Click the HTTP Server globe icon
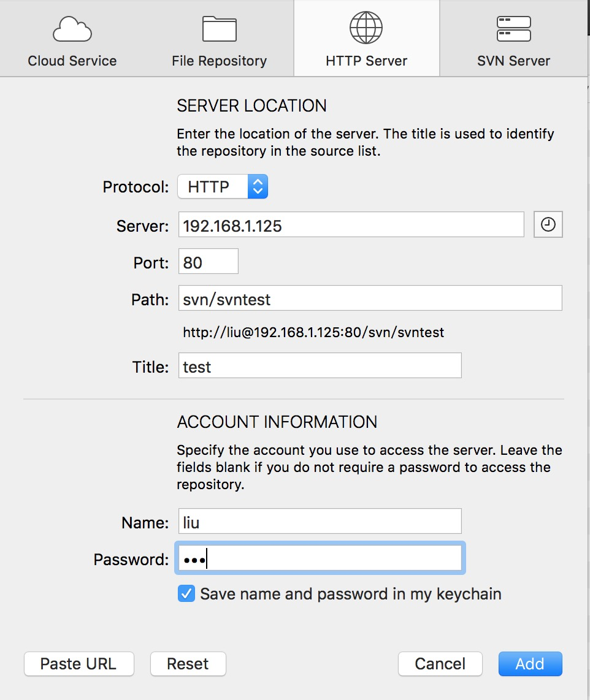 pyautogui.click(x=366, y=28)
